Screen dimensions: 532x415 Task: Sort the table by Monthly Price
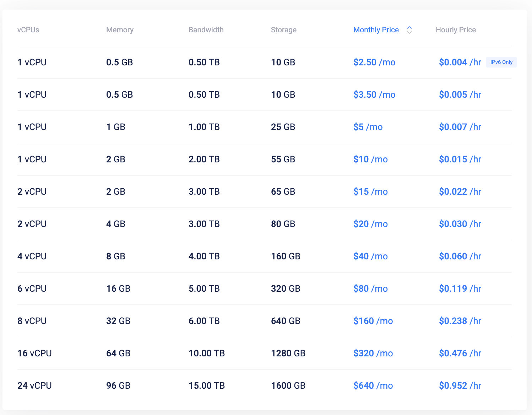click(x=376, y=30)
